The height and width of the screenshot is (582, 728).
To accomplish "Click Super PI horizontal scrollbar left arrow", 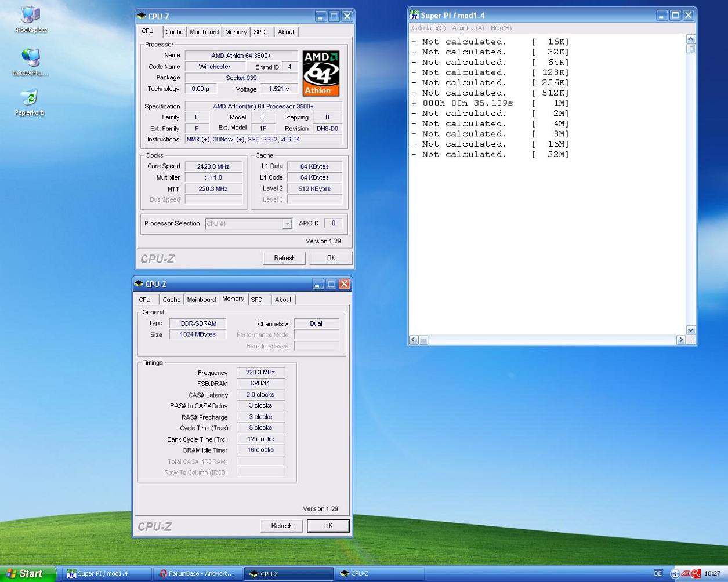I will (x=414, y=340).
